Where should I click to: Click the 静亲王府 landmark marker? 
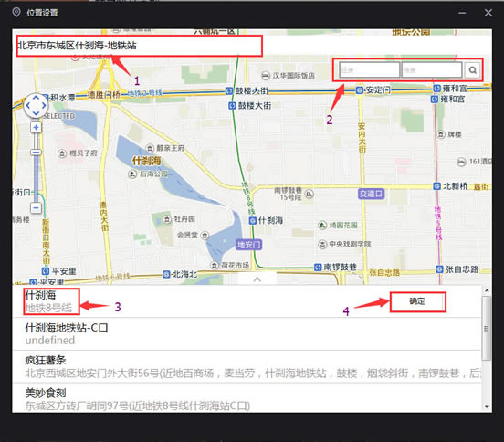[x=150, y=148]
